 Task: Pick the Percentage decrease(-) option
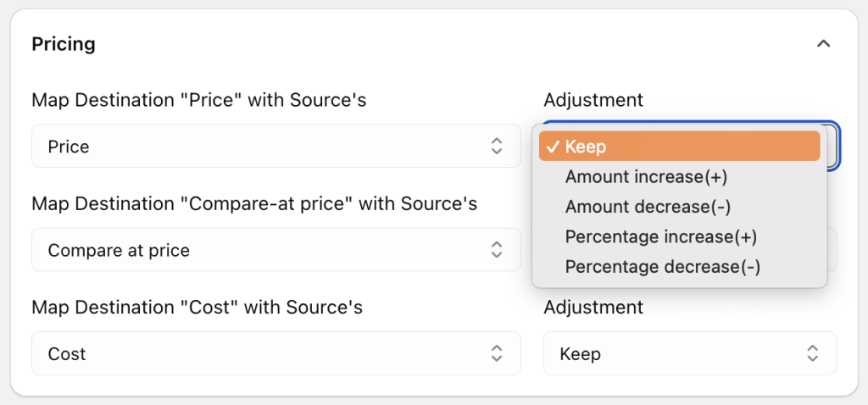pos(662,267)
